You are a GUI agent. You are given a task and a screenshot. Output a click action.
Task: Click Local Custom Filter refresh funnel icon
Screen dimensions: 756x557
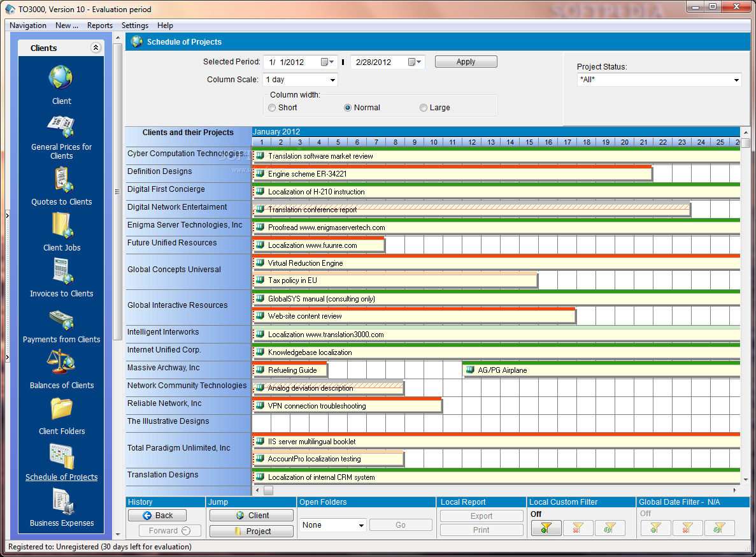point(610,528)
